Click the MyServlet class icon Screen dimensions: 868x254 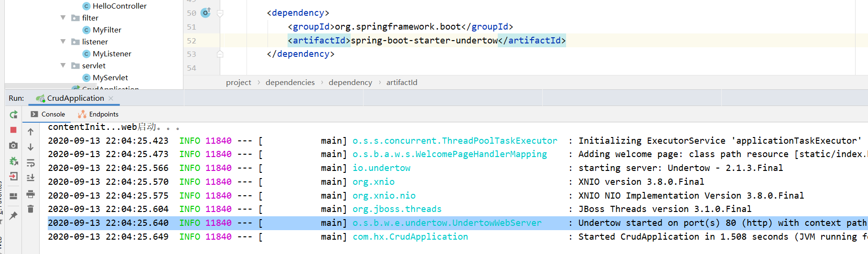click(86, 78)
